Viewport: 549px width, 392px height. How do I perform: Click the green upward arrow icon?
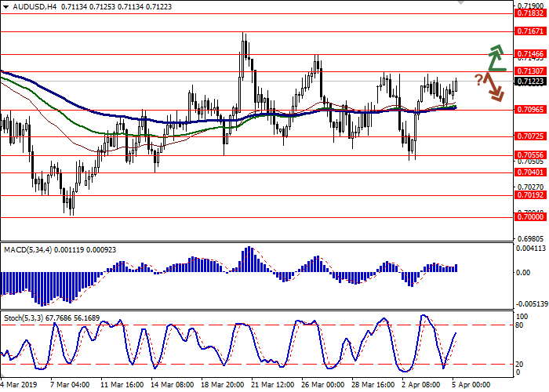(496, 58)
